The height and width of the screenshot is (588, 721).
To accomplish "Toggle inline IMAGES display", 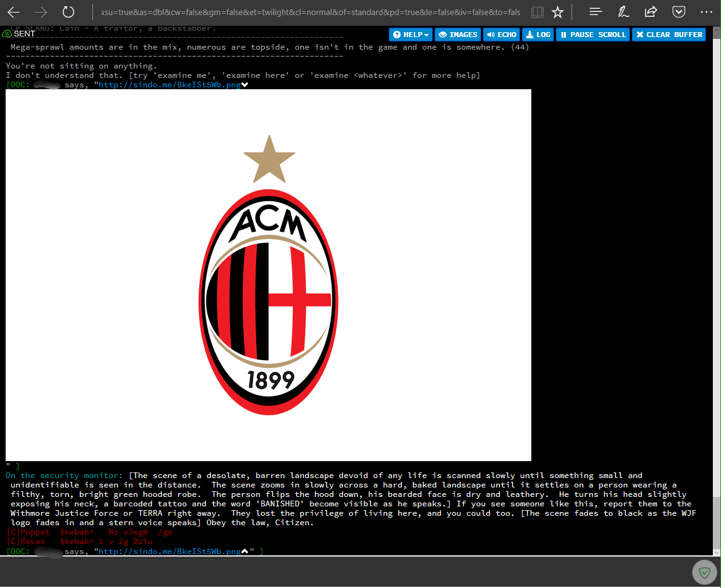I will pos(458,35).
